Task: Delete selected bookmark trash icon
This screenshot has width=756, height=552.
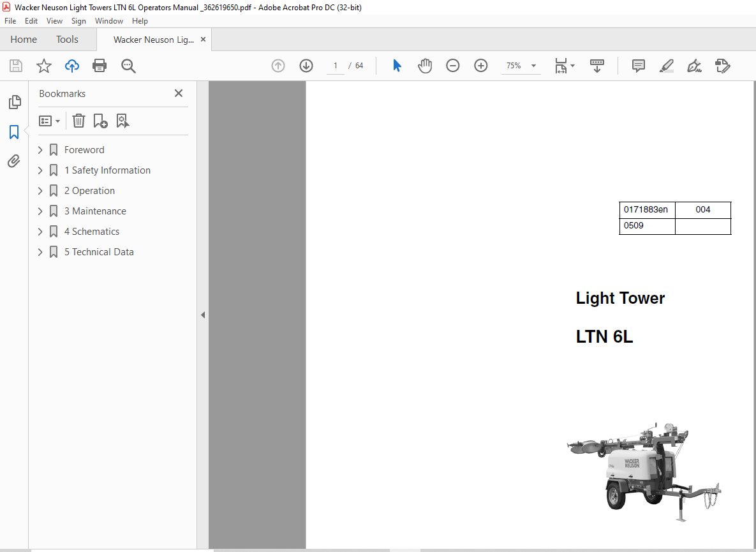Action: tap(78, 121)
